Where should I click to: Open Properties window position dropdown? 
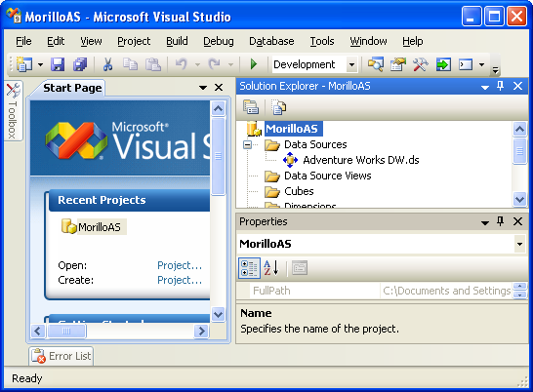pos(485,223)
